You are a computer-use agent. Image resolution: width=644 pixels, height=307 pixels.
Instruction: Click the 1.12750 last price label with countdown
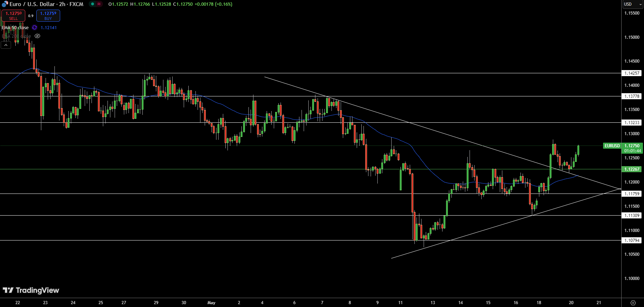[x=632, y=148]
